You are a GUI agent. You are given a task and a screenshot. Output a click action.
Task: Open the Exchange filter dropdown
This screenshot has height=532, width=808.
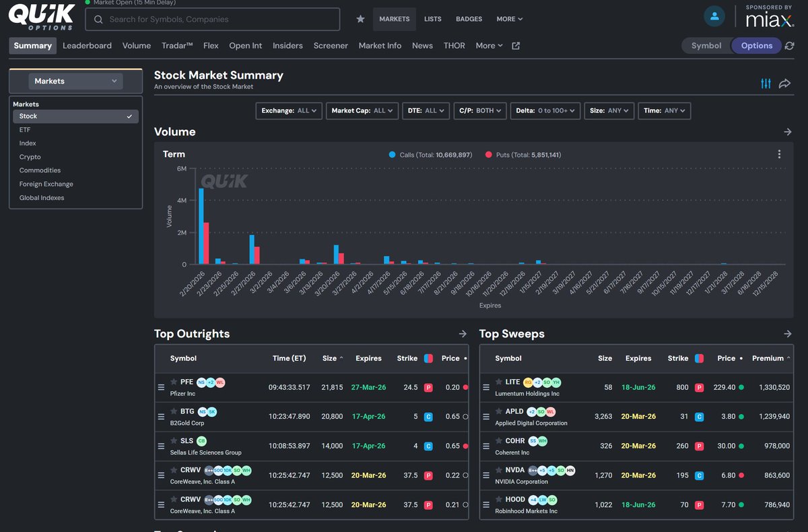coord(290,111)
